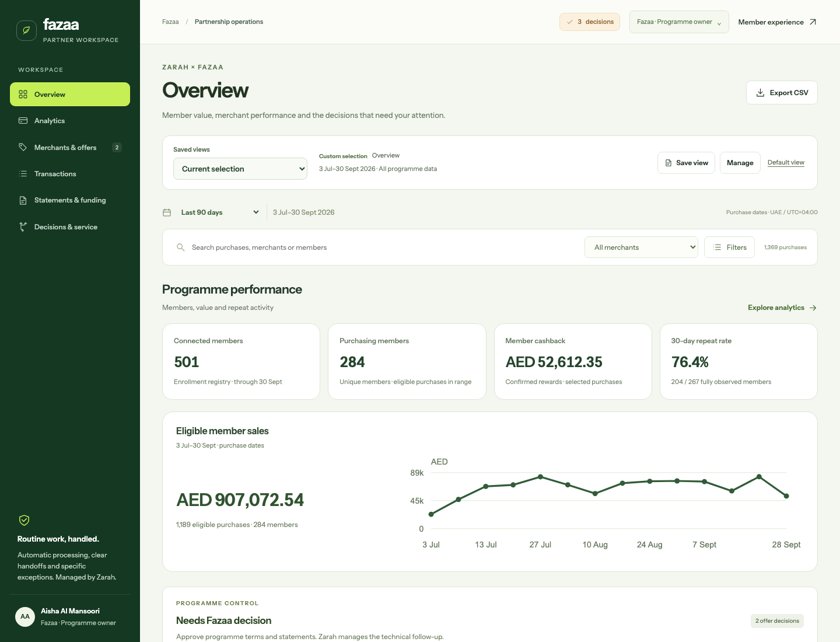Click the Transactions list icon
The image size is (840, 642).
pyautogui.click(x=23, y=174)
